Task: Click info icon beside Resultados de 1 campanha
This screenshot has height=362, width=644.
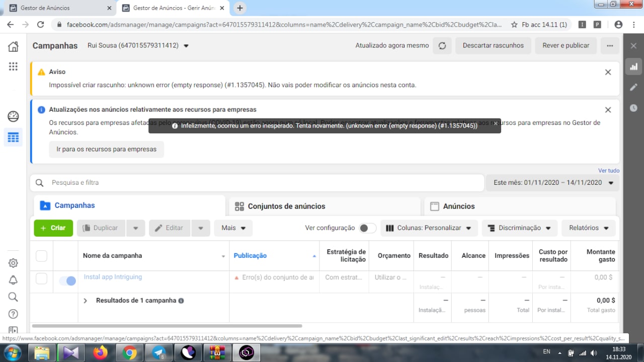Action: [181, 301]
